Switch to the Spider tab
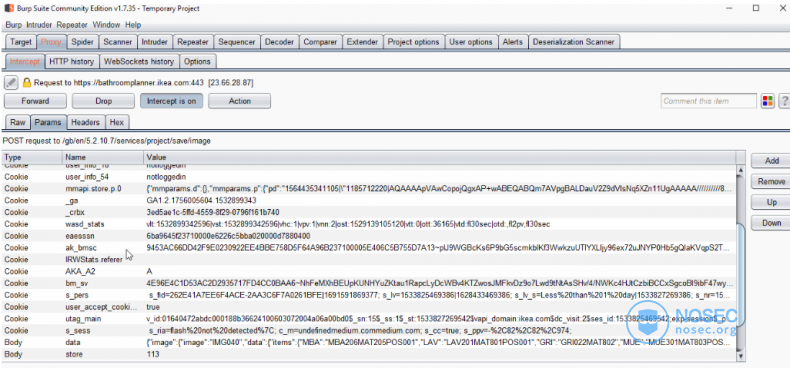The height and width of the screenshot is (368, 790). [82, 42]
